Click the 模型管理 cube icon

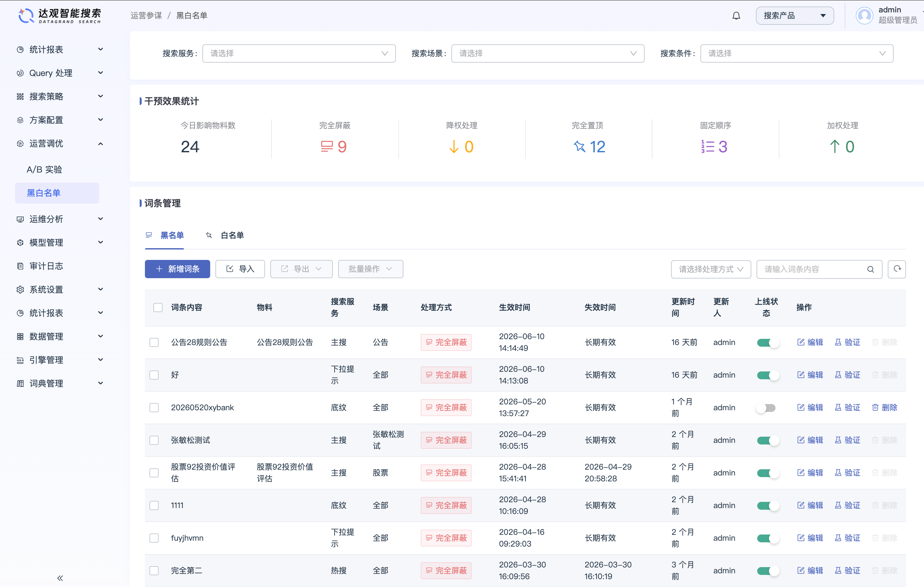pyautogui.click(x=20, y=243)
